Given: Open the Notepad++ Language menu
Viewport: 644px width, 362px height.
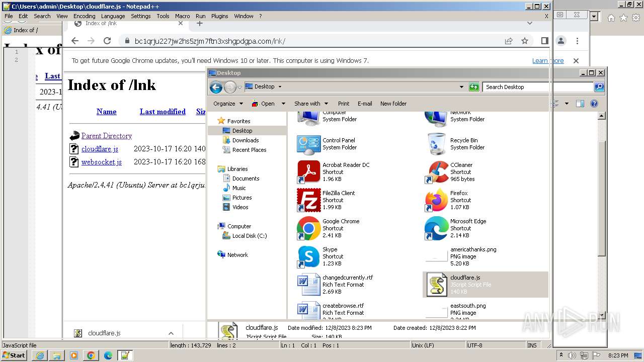Looking at the screenshot, I should click(x=113, y=16).
